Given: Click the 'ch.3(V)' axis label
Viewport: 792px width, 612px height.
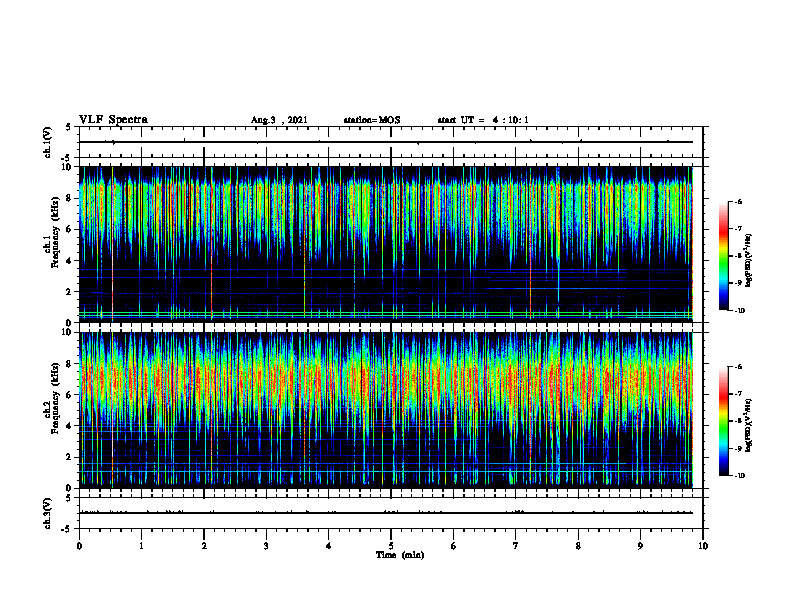Looking at the screenshot, I should pyautogui.click(x=47, y=513).
